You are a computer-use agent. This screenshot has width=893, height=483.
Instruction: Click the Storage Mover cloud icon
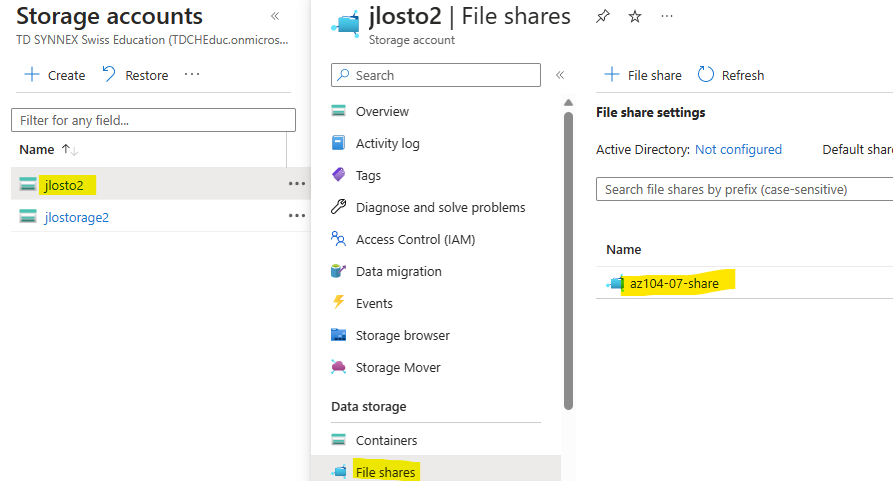pyautogui.click(x=338, y=366)
